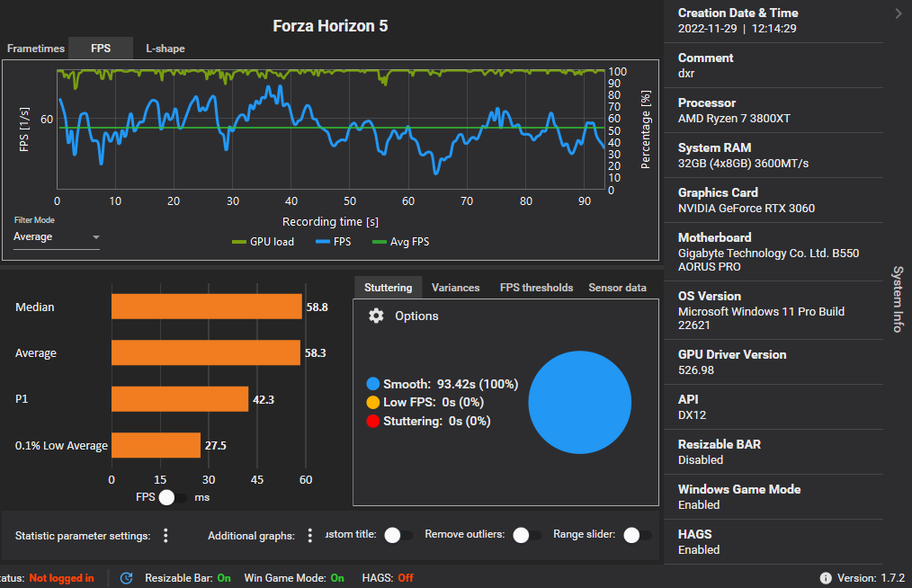
Task: Click the Recording time [s] axis label
Action: pos(330,221)
